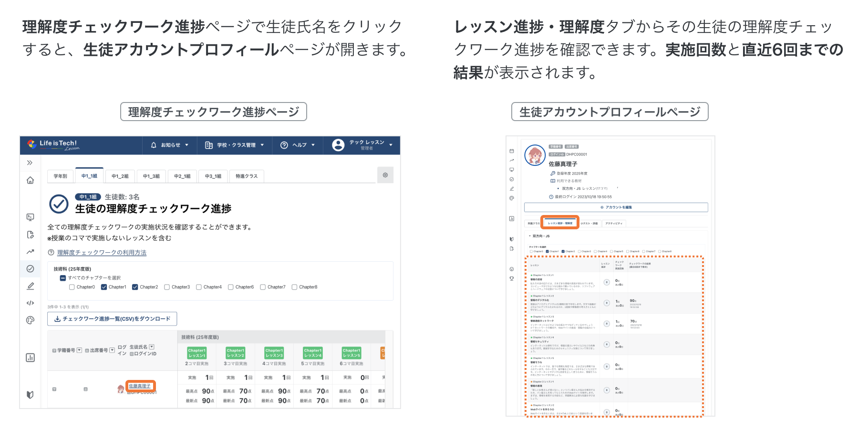Toggle the すべてのチャプターを選択 checkbox
This screenshot has height=430, width=868.
[x=62, y=278]
